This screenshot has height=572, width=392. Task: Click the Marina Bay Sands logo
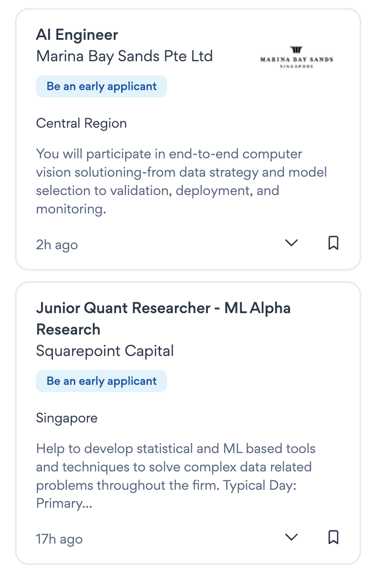[297, 57]
